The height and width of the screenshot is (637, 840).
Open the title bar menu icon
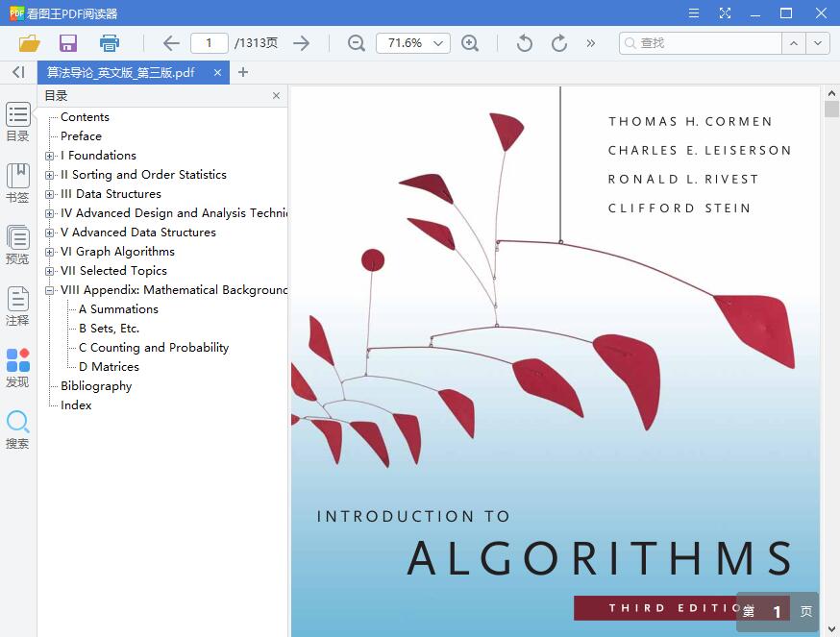694,12
